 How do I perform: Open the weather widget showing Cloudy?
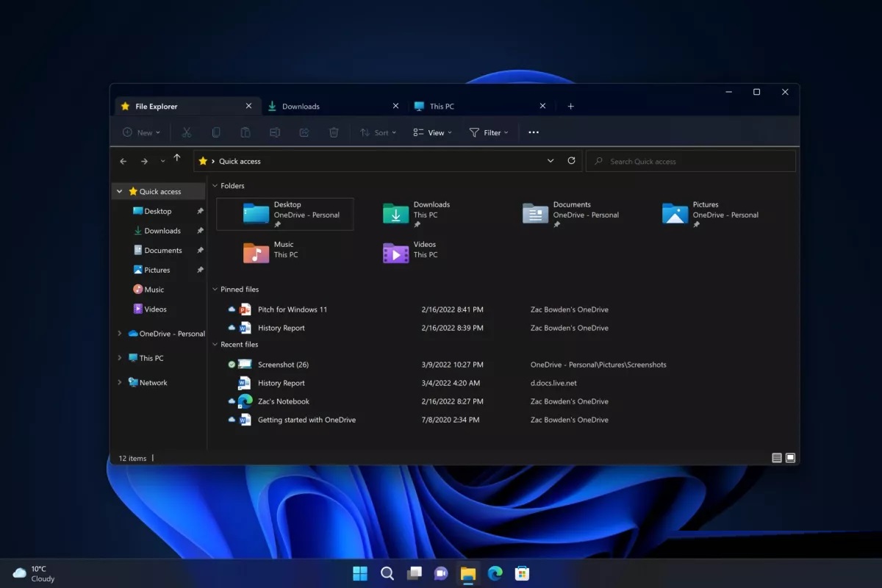pyautogui.click(x=34, y=573)
